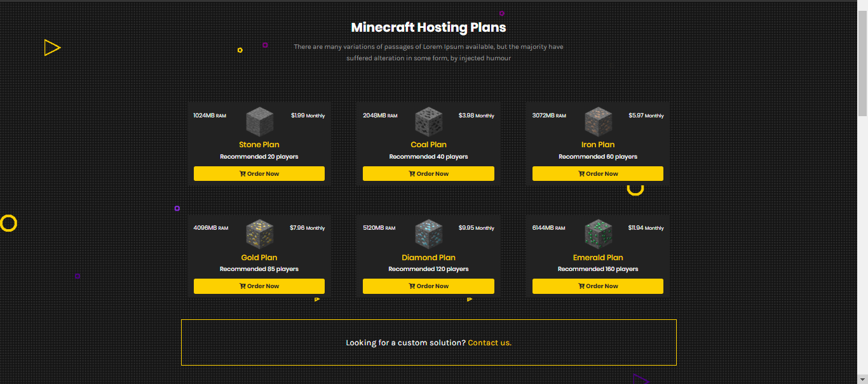The image size is (868, 384).
Task: Click the cart icon on Stone Plan's order button
Action: [243, 174]
